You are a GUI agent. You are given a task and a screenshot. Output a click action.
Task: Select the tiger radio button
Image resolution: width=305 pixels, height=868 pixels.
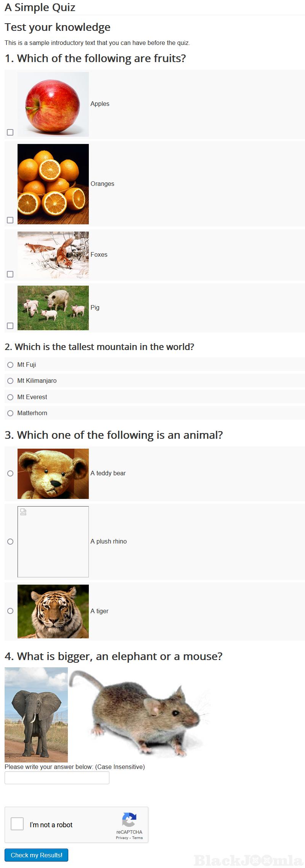(10, 611)
